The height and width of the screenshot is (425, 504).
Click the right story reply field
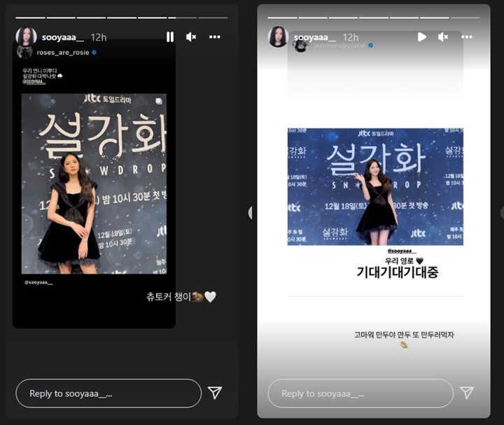[360, 393]
